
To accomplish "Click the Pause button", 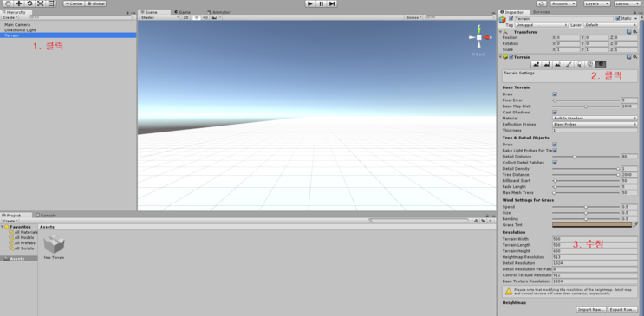I will point(322,3).
